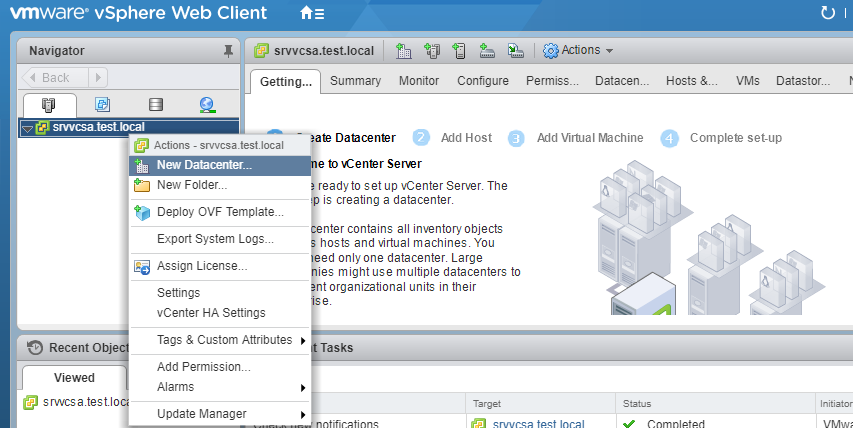Click the third toolbar server icon
Image resolution: width=853 pixels, height=428 pixels.
(x=459, y=51)
